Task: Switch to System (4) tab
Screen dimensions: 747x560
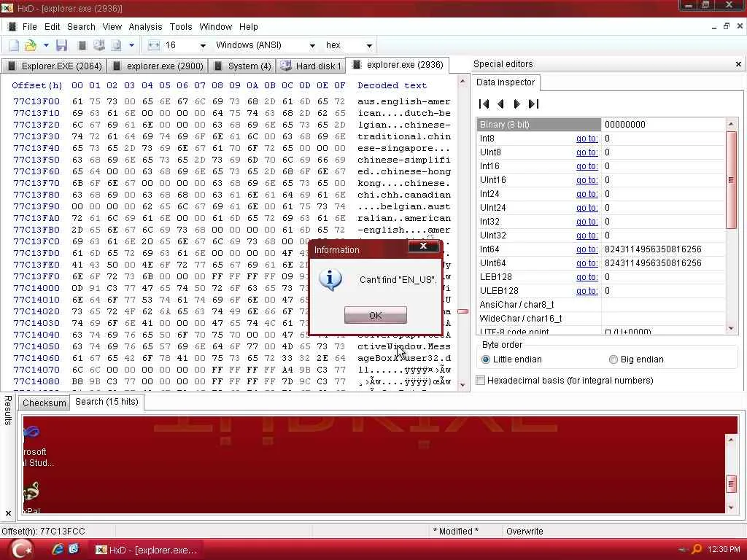Action: (241, 66)
